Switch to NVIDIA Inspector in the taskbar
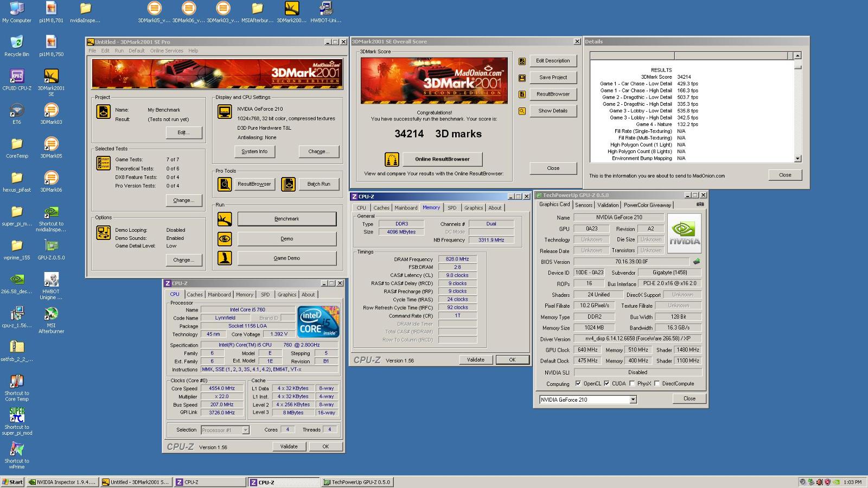Image resolution: width=868 pixels, height=488 pixels. click(x=63, y=482)
